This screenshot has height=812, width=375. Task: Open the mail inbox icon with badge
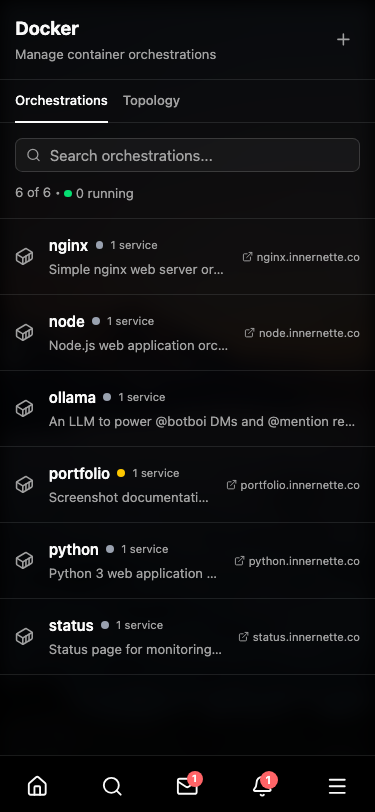click(188, 786)
